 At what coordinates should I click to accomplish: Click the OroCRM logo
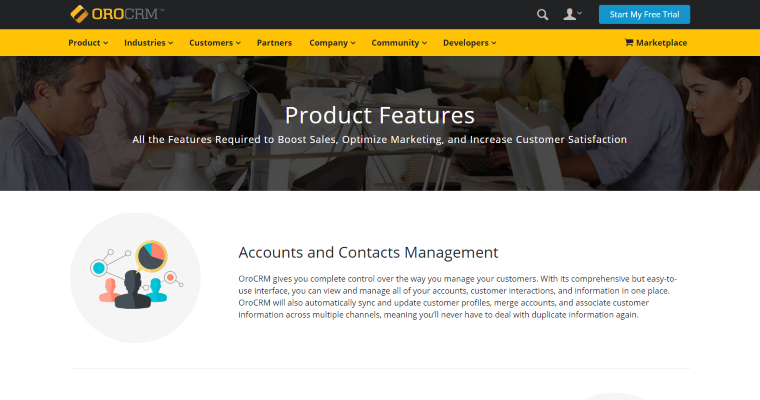(x=117, y=14)
